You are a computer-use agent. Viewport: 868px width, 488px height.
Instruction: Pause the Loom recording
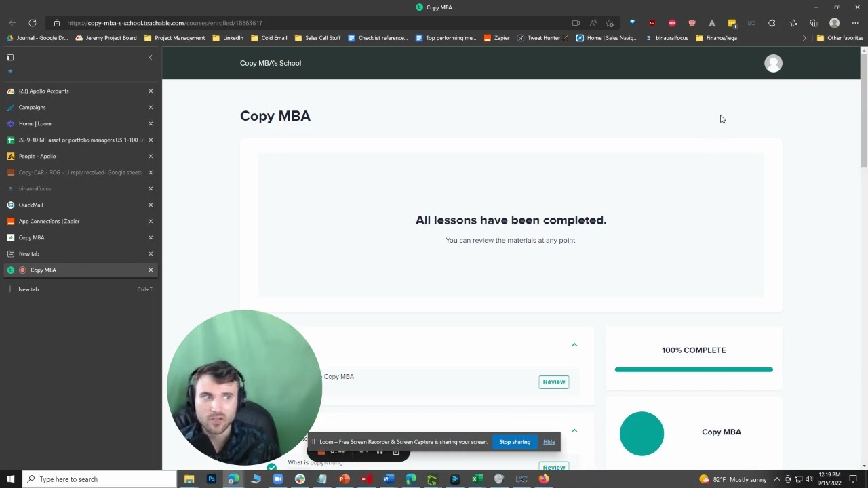(x=380, y=452)
